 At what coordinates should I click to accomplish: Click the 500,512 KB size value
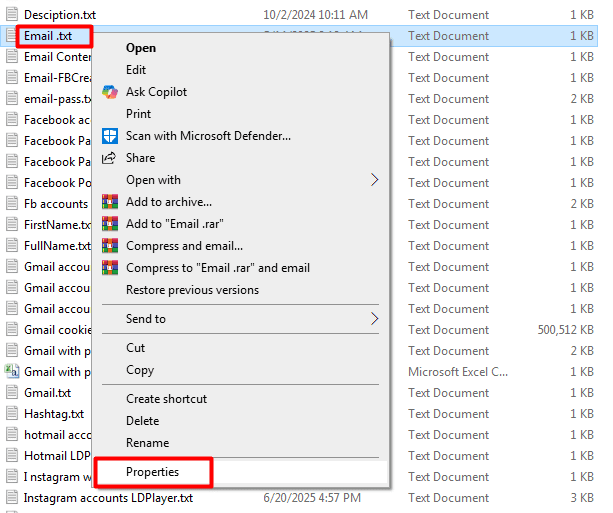pos(565,330)
